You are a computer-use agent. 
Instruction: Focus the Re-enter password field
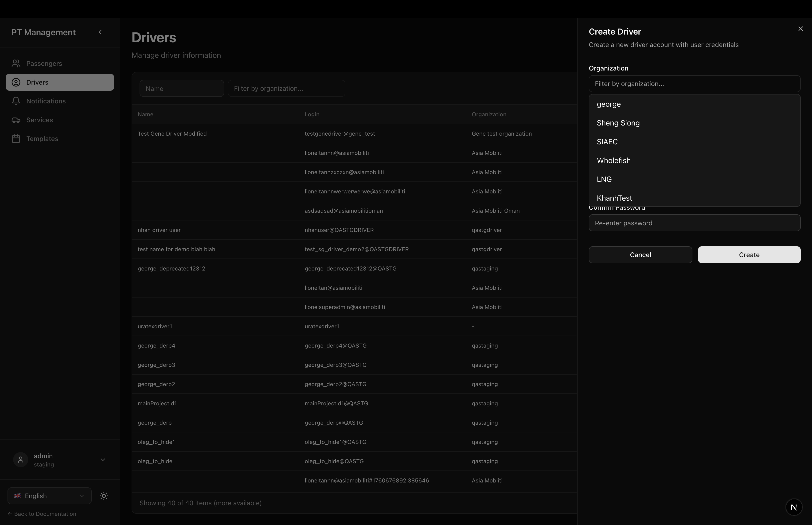(x=694, y=223)
